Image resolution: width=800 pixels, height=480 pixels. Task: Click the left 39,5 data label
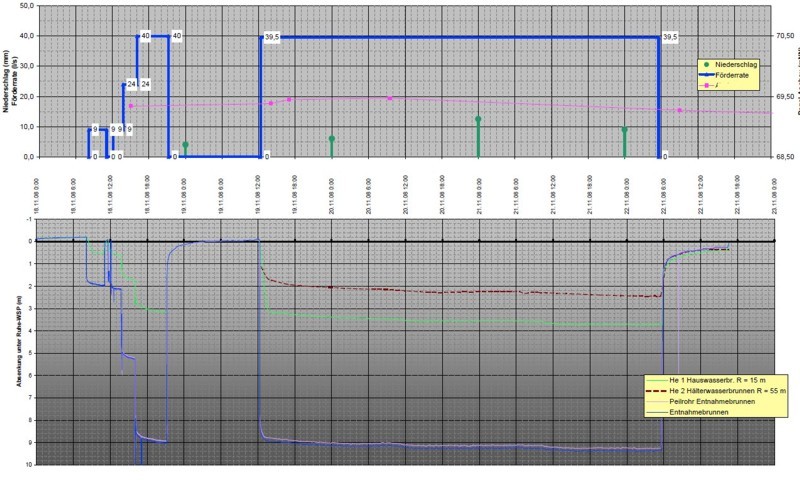pyautogui.click(x=269, y=37)
